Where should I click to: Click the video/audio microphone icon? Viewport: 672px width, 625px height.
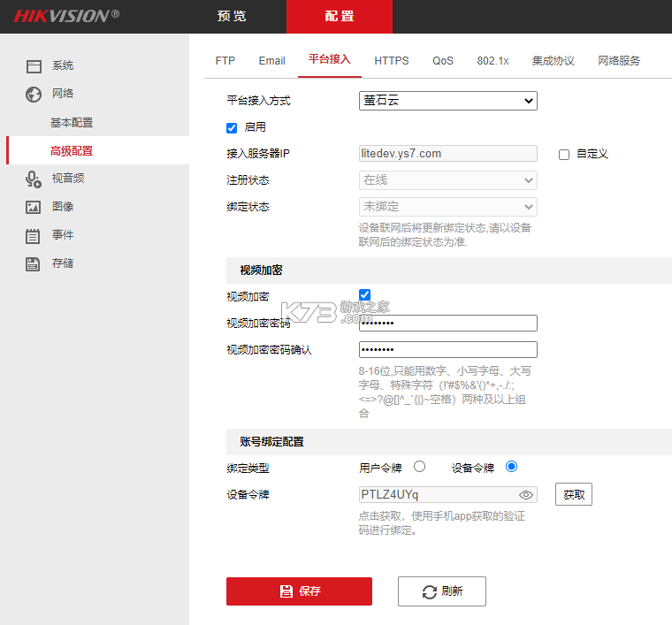pyautogui.click(x=34, y=179)
